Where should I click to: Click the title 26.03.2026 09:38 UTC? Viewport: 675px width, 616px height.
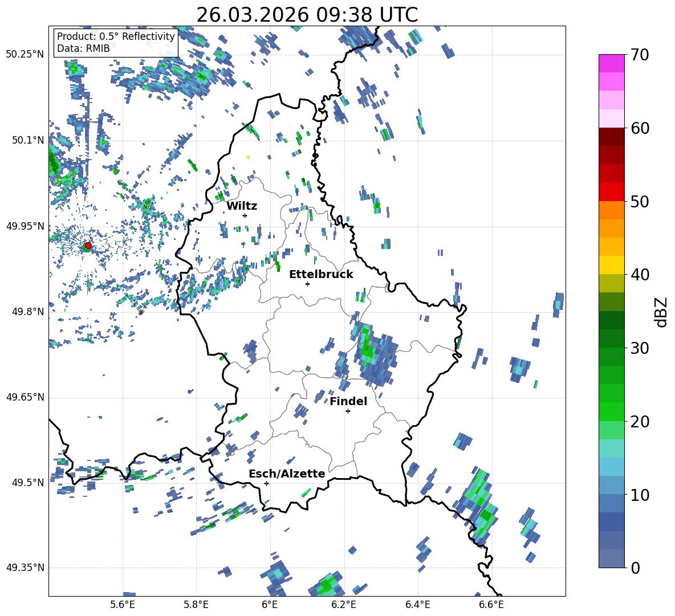click(x=307, y=15)
